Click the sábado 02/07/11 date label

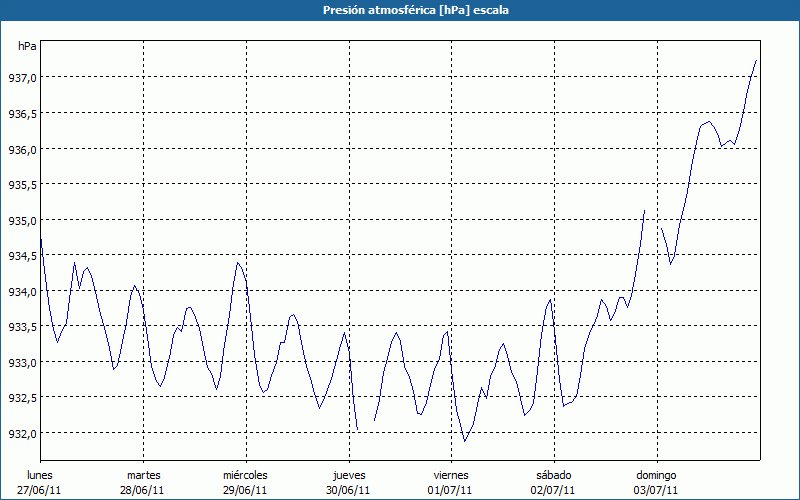click(553, 482)
